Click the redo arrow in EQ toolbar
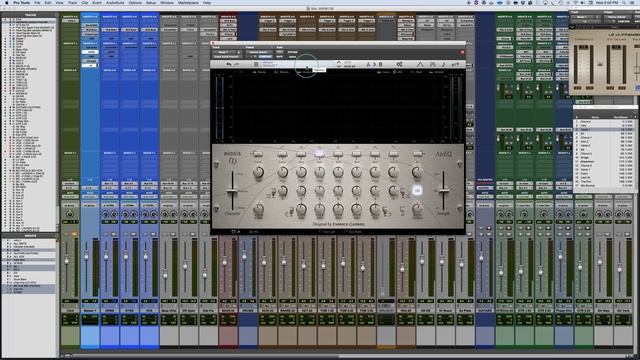Image resolution: width=640 pixels, height=360 pixels. 236,64
